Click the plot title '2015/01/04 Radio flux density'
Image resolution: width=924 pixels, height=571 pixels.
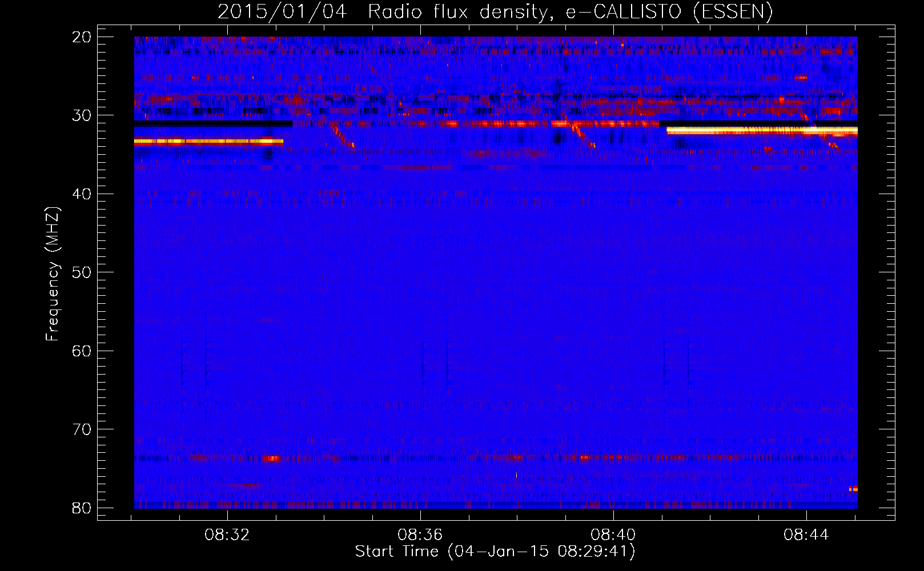(495, 12)
